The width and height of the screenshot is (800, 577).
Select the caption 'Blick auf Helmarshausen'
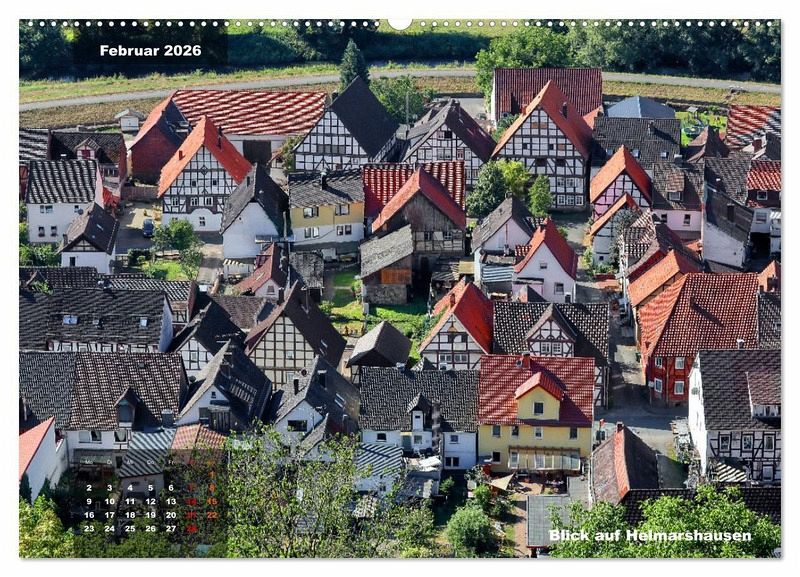coord(650,535)
